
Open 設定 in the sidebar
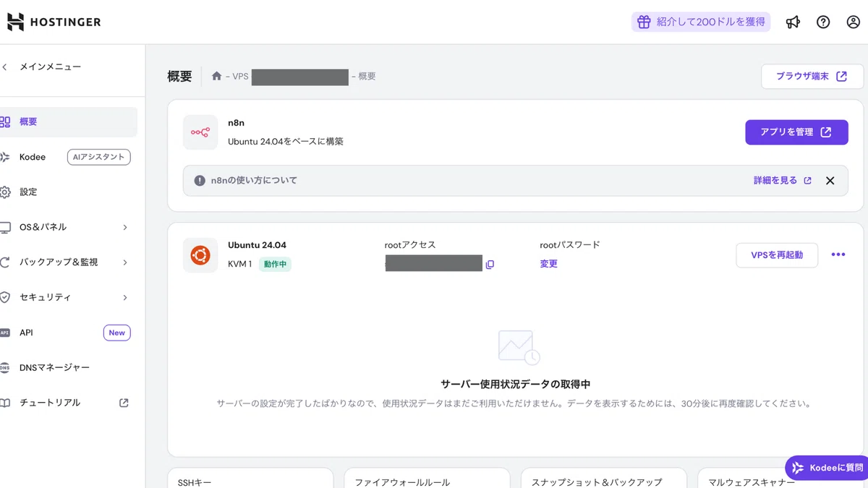click(x=28, y=192)
